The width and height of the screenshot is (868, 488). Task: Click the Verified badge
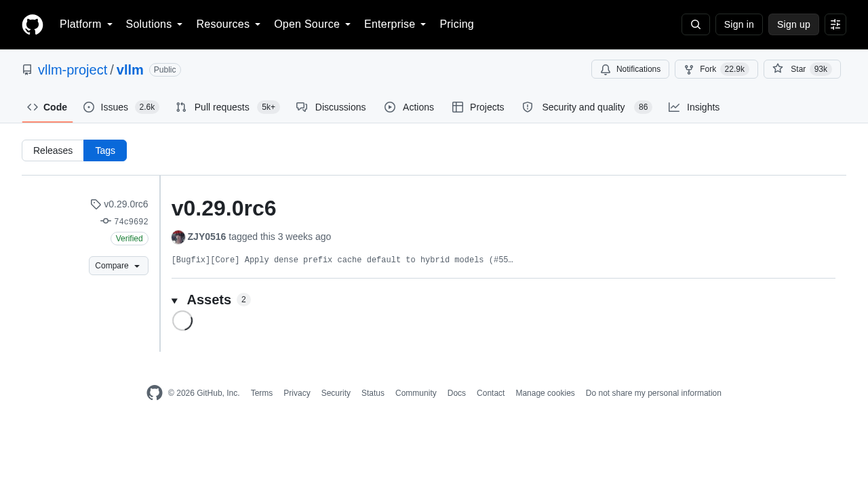(x=130, y=239)
